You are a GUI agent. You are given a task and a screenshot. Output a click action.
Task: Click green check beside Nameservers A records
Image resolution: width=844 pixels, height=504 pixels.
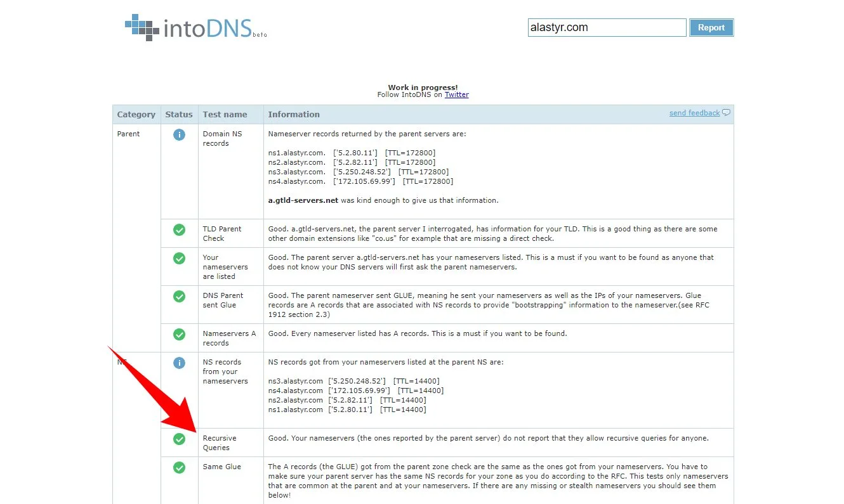coord(179,334)
